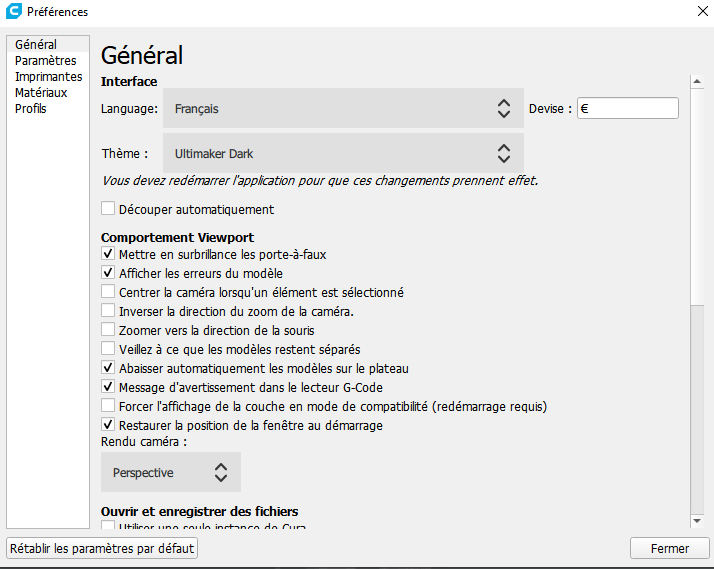Enable Veillez à ce que les modèles restent séparés

click(108, 348)
